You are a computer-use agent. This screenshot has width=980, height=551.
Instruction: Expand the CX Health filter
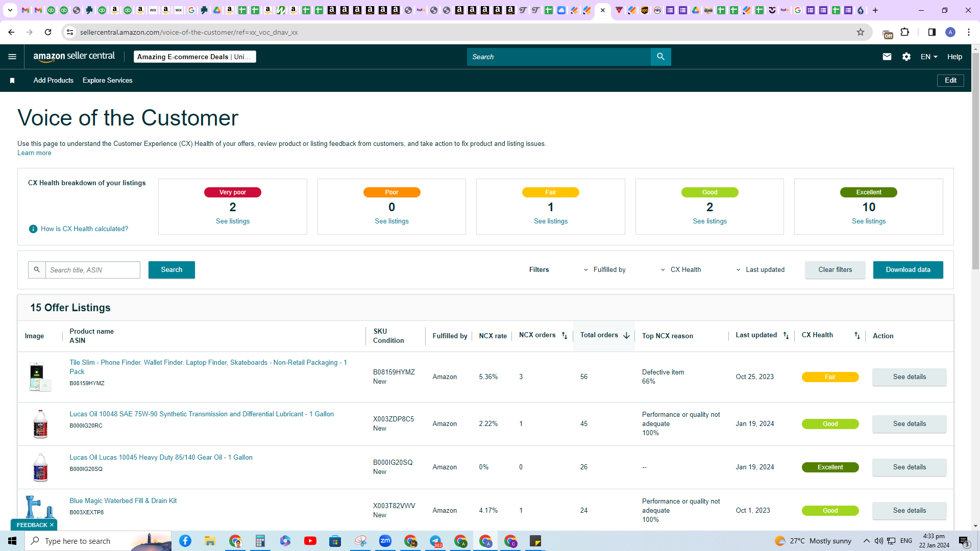681,270
